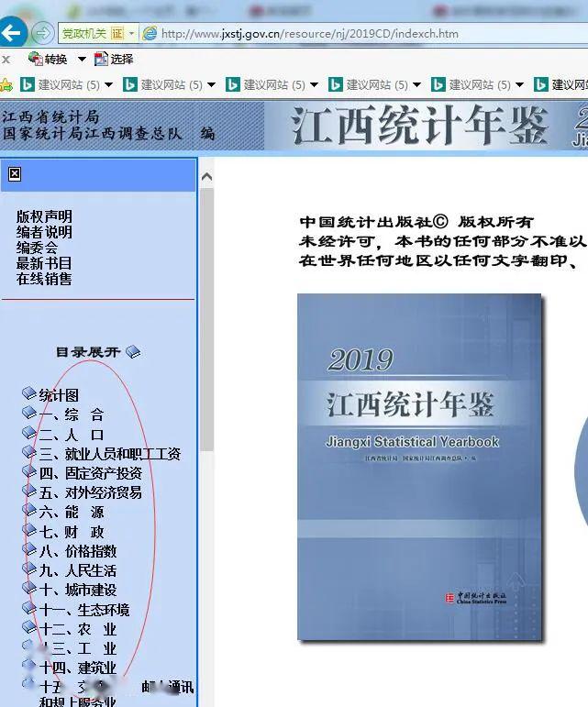This screenshot has height=707, width=588.
Task: Click the book icon beside 二、人 口
Action: tap(29, 433)
